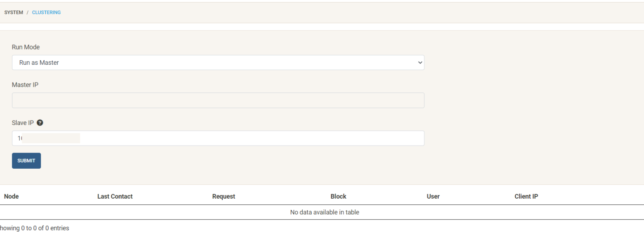Screen dimensions: 644x250
Task: Click the breadcrumb slash separator
Action: click(x=27, y=12)
